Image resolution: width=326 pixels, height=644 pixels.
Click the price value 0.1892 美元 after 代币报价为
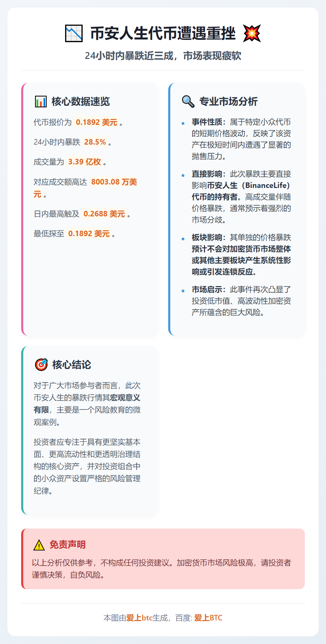(96, 122)
